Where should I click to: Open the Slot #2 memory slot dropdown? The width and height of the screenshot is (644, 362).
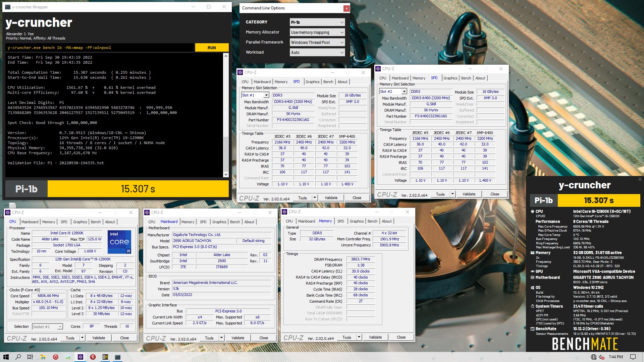point(393,92)
